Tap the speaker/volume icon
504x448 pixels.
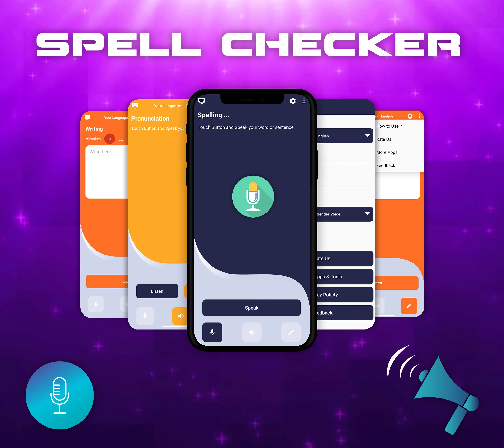(x=252, y=332)
